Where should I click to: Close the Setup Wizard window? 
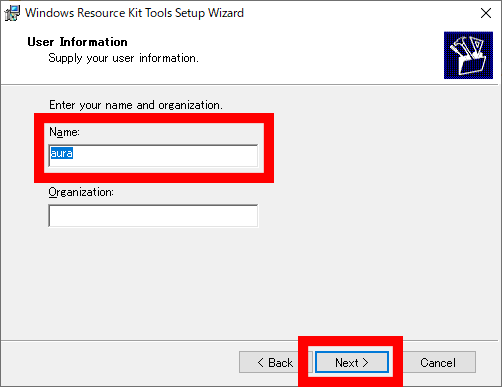click(x=486, y=13)
